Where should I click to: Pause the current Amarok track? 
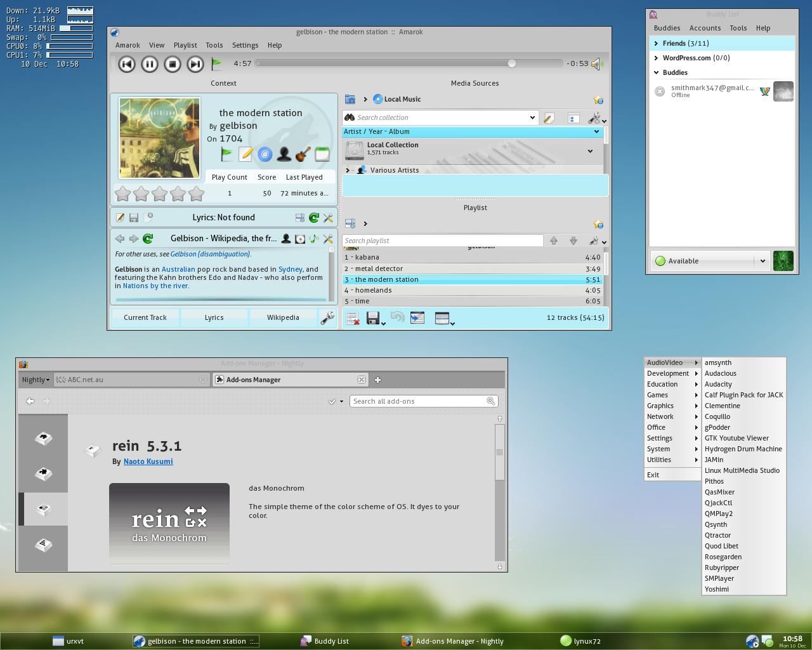tap(150, 63)
